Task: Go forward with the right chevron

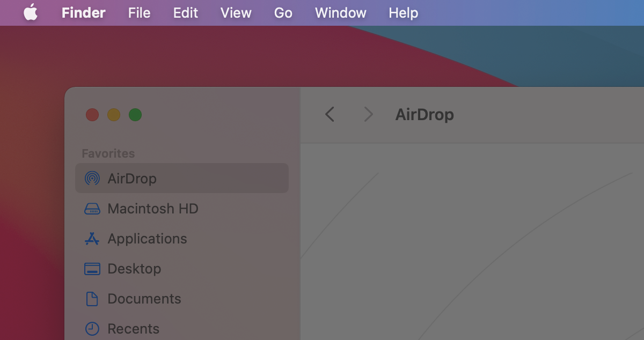Action: [368, 114]
